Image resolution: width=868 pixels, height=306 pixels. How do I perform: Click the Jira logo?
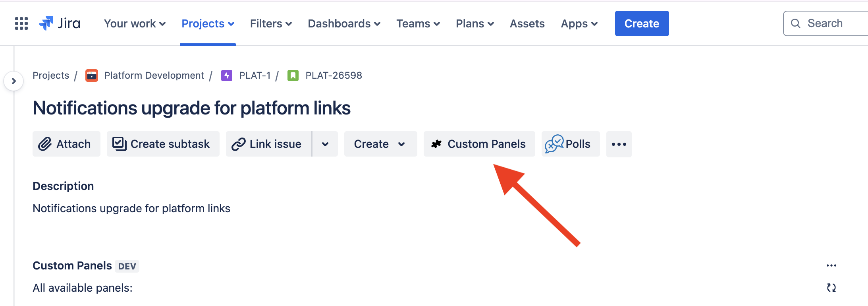60,23
